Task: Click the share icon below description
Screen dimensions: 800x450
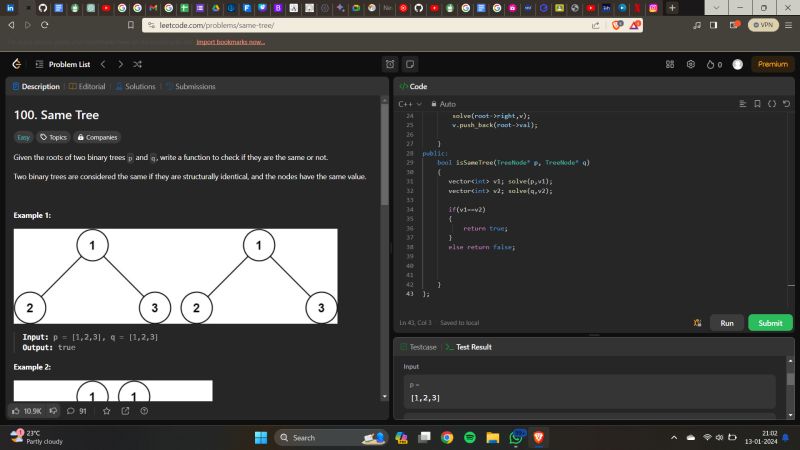Action: pos(125,410)
